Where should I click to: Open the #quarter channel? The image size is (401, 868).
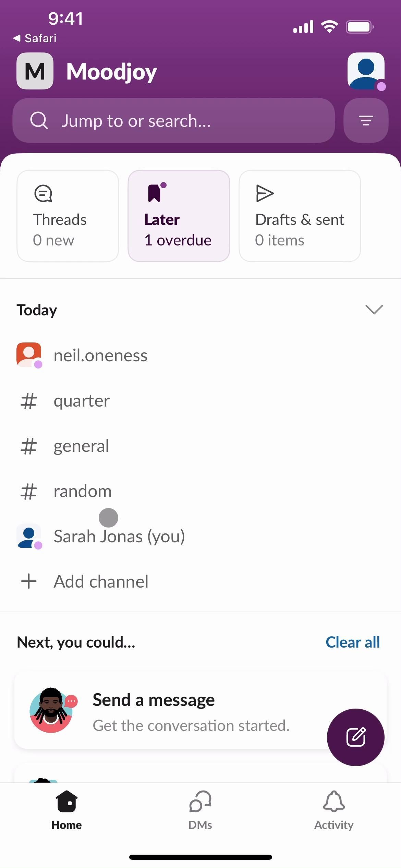click(x=82, y=400)
